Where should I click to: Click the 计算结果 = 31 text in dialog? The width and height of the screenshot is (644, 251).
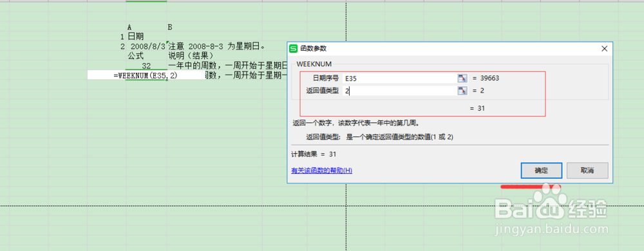pos(314,154)
